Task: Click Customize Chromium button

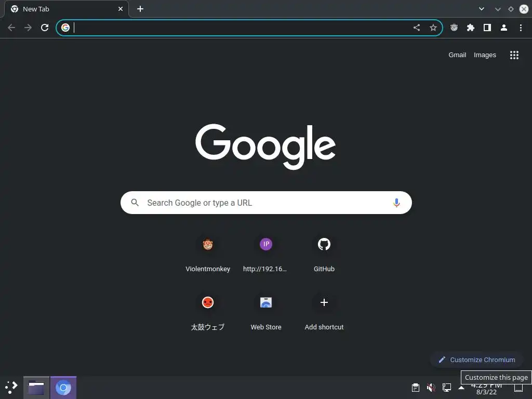Action: (x=477, y=360)
